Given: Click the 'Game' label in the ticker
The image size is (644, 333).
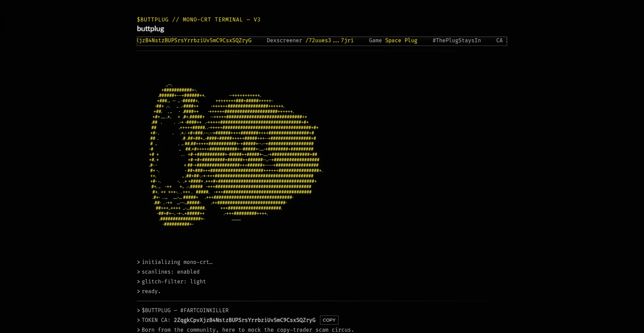Looking at the screenshot, I should tap(375, 41).
